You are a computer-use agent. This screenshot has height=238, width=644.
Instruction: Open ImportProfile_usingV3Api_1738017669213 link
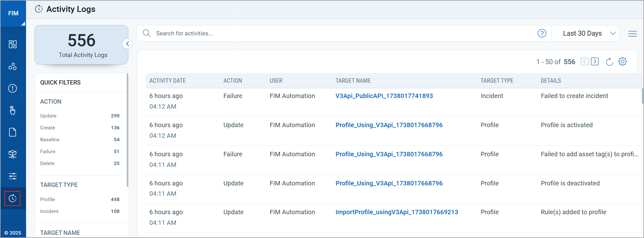pyautogui.click(x=397, y=212)
